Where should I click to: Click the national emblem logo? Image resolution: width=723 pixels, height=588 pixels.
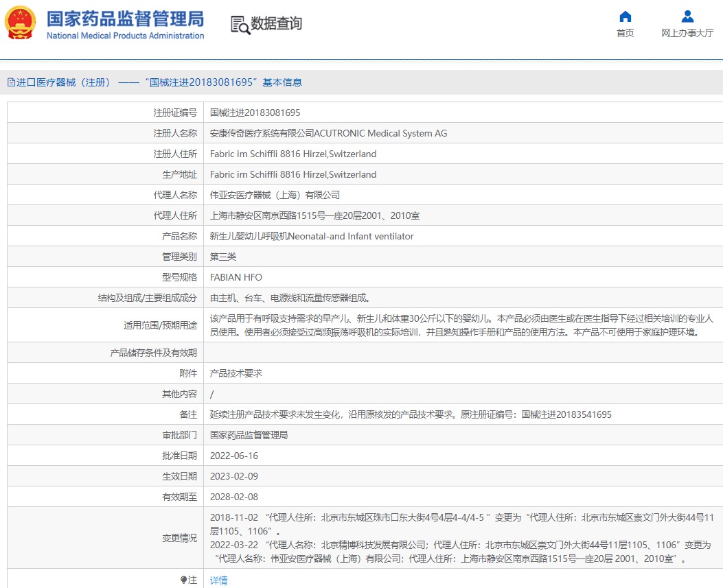(x=21, y=24)
